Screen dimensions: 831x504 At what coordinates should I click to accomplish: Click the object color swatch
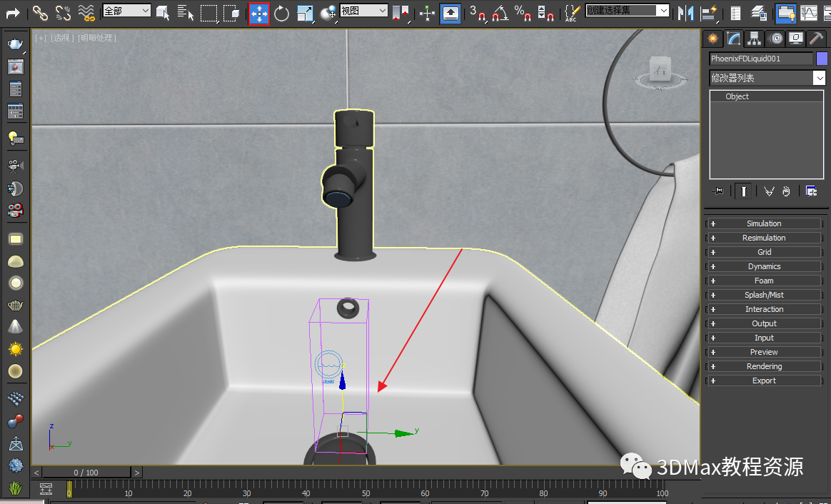click(821, 59)
